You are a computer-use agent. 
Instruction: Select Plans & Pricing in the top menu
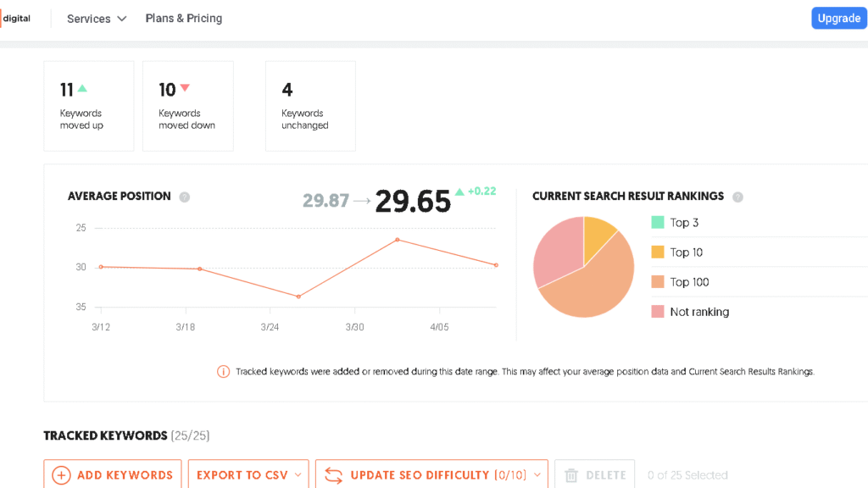(x=183, y=18)
